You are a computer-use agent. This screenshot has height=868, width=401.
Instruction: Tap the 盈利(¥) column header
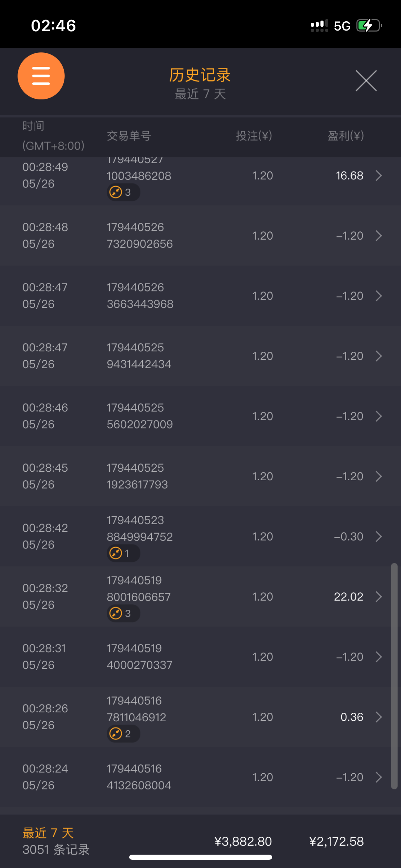345,136
